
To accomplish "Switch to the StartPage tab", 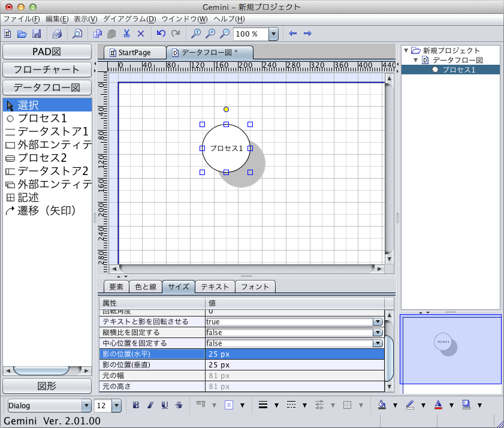I will pyautogui.click(x=134, y=52).
